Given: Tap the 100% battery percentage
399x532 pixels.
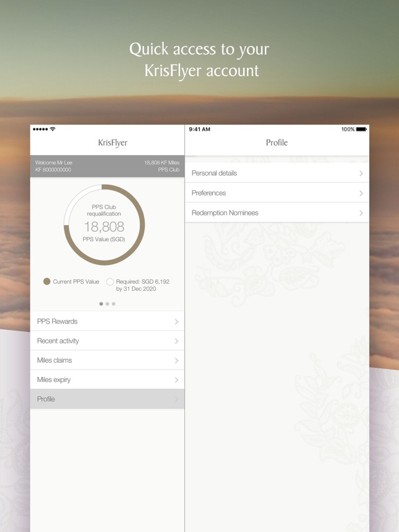Looking at the screenshot, I should 347,129.
